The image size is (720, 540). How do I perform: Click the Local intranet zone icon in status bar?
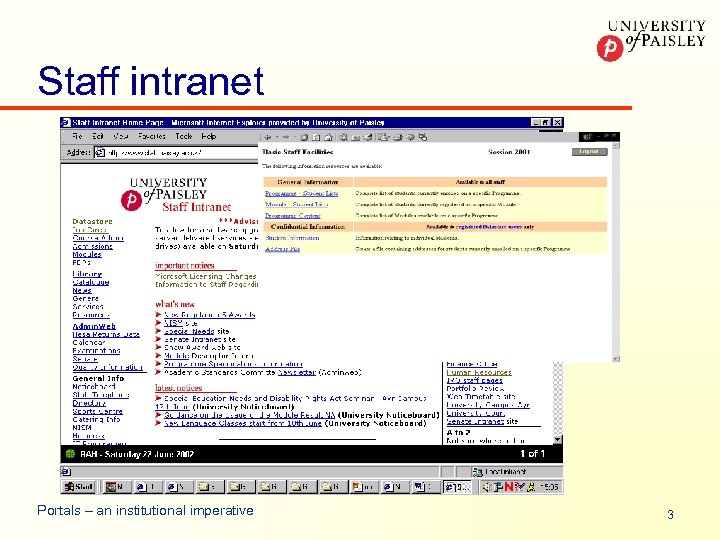tap(478, 472)
